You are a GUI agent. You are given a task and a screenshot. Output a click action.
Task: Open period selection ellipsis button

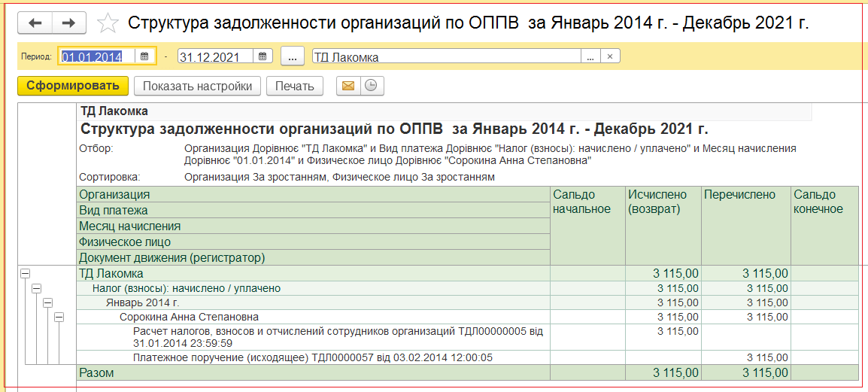(x=292, y=56)
